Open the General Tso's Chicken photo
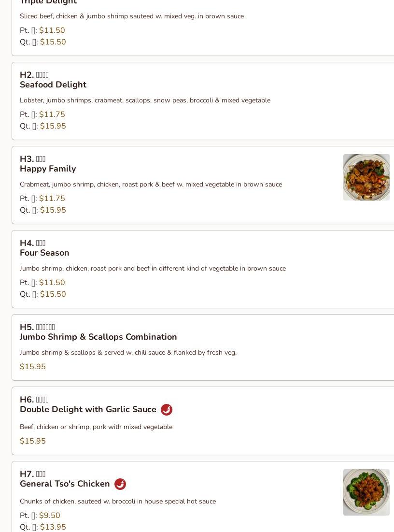The height and width of the screenshot is (532, 394). coord(366,492)
